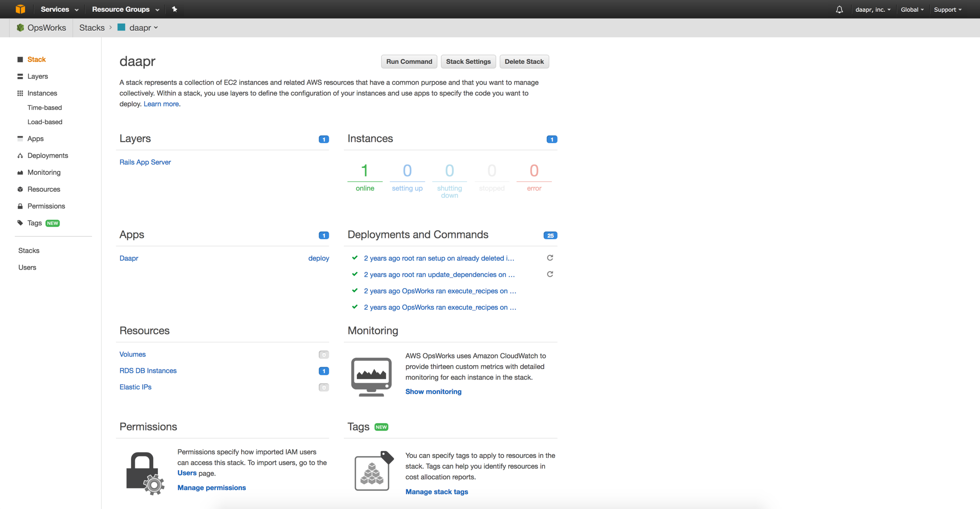The width and height of the screenshot is (980, 509).
Task: Open the notifications bell icon
Action: pos(839,9)
